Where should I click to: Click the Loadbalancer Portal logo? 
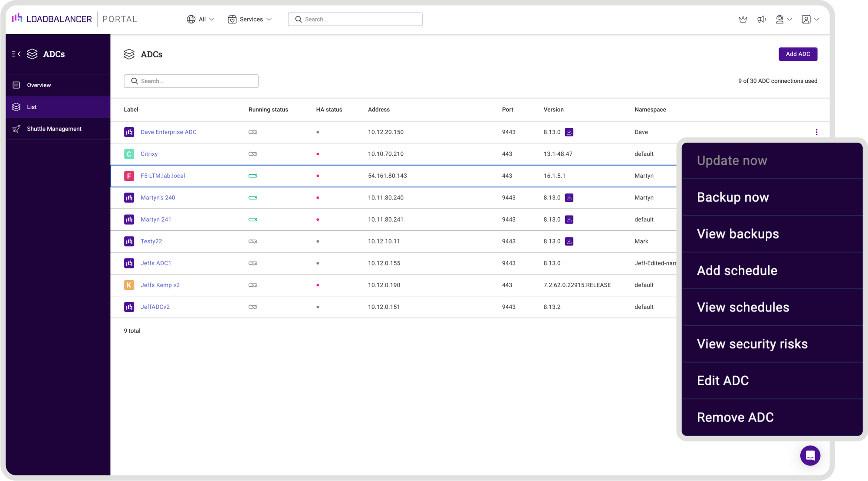pos(74,19)
